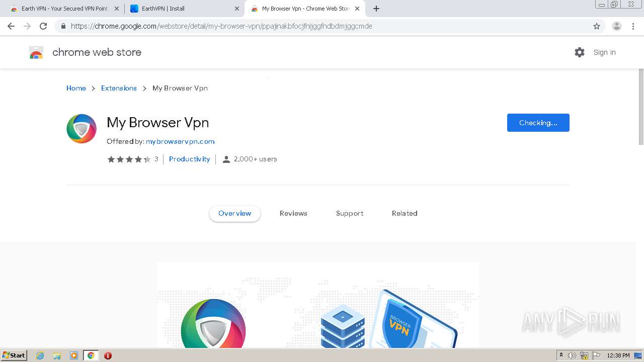Click the 2,000+ users text
This screenshot has width=644, height=362.
pos(256,159)
